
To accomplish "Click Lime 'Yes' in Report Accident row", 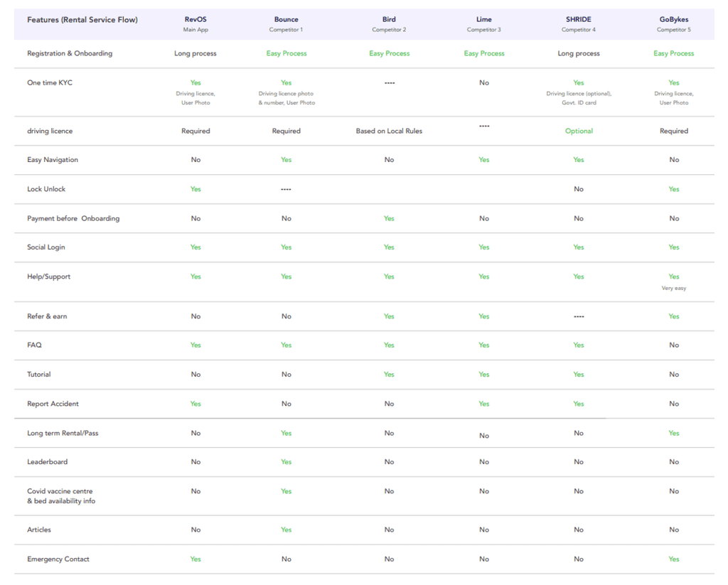I will 483,404.
